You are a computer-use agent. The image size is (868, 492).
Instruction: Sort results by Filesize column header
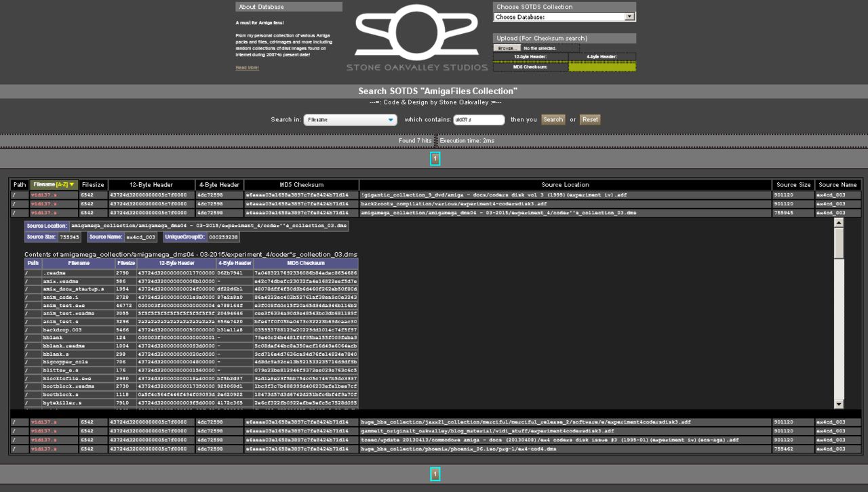(x=93, y=184)
